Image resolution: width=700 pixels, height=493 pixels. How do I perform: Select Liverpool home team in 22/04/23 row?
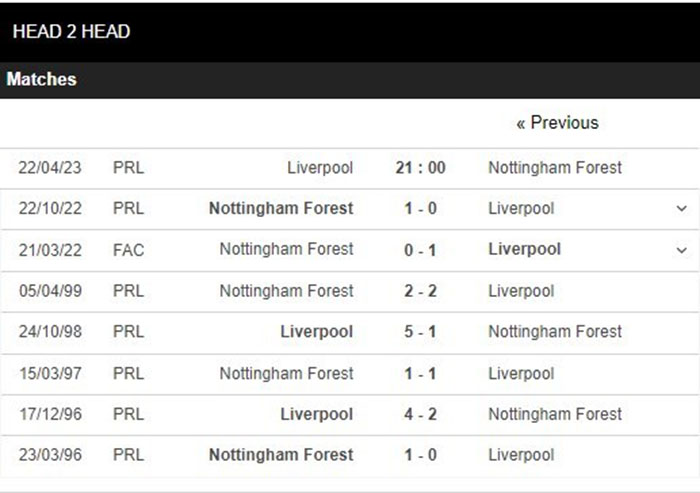(320, 168)
